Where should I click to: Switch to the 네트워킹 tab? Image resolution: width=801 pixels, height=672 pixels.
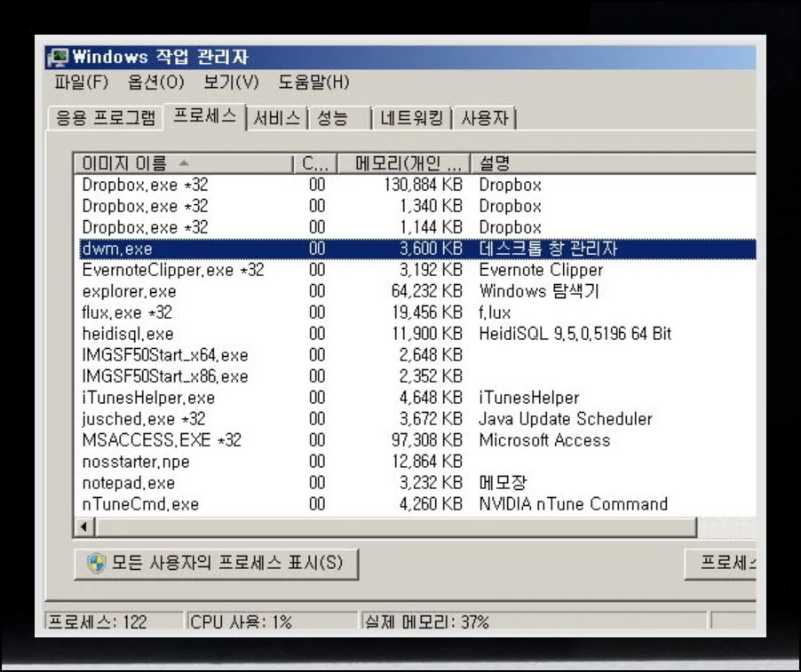[x=412, y=118]
